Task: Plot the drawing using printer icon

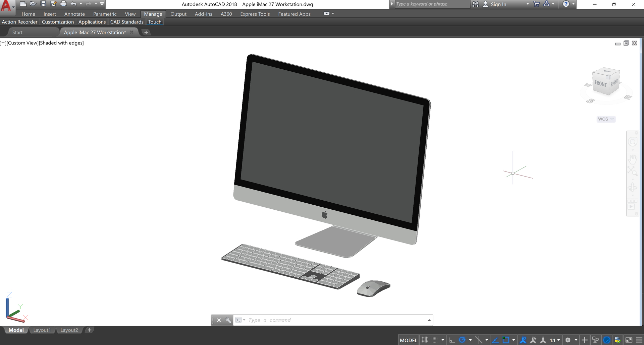Action: click(63, 4)
